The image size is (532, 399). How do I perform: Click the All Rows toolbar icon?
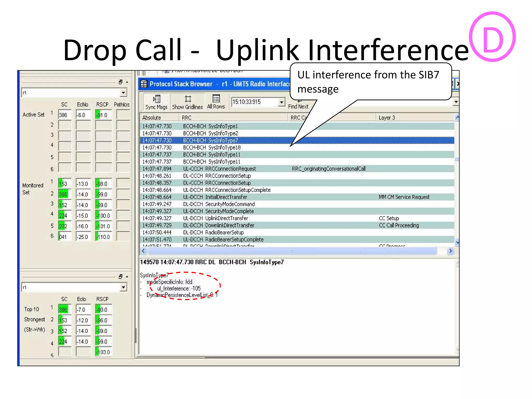[216, 102]
